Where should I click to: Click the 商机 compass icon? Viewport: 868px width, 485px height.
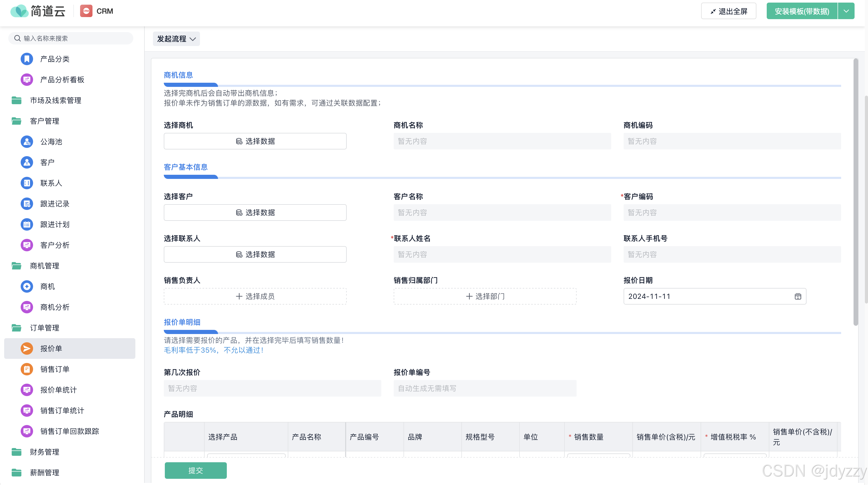coord(27,286)
